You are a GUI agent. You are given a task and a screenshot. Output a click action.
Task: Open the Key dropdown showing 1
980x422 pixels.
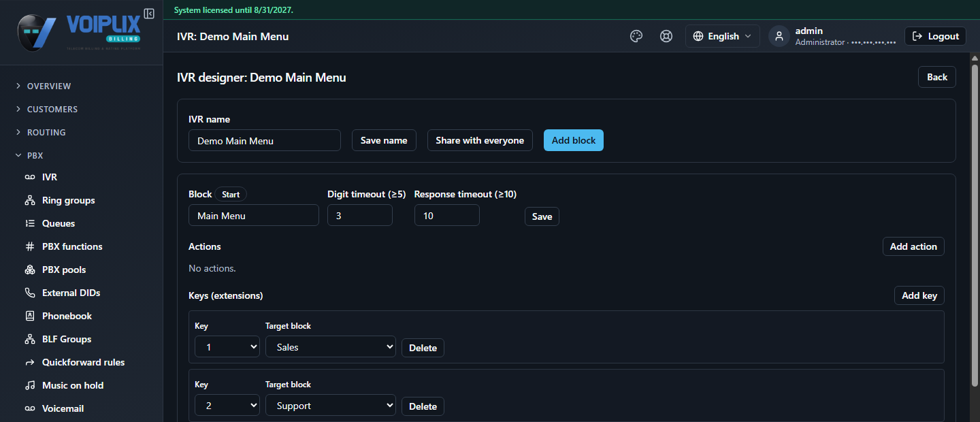[227, 347]
